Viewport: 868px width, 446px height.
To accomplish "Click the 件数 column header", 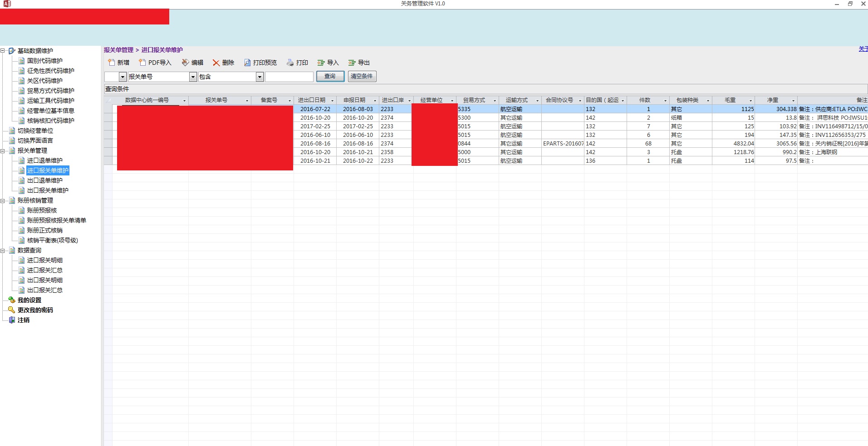I will coord(648,100).
